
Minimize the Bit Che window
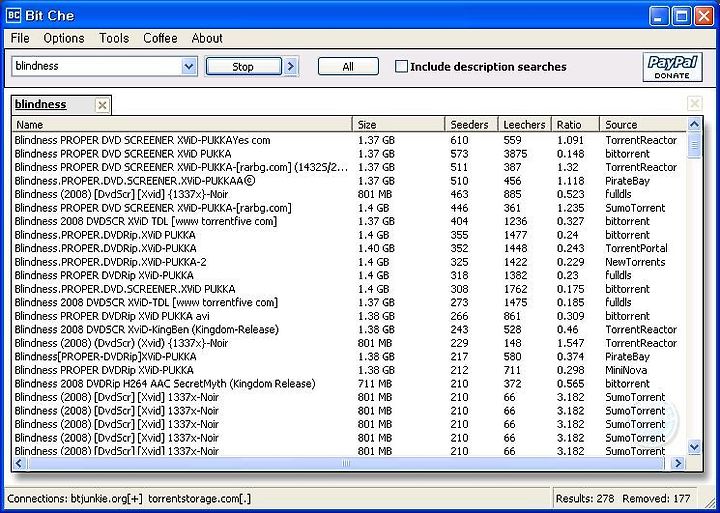pos(659,17)
